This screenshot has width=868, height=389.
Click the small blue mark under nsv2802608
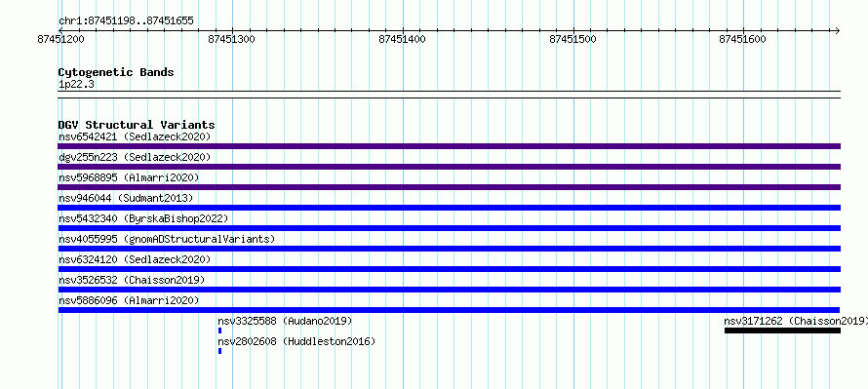219,351
